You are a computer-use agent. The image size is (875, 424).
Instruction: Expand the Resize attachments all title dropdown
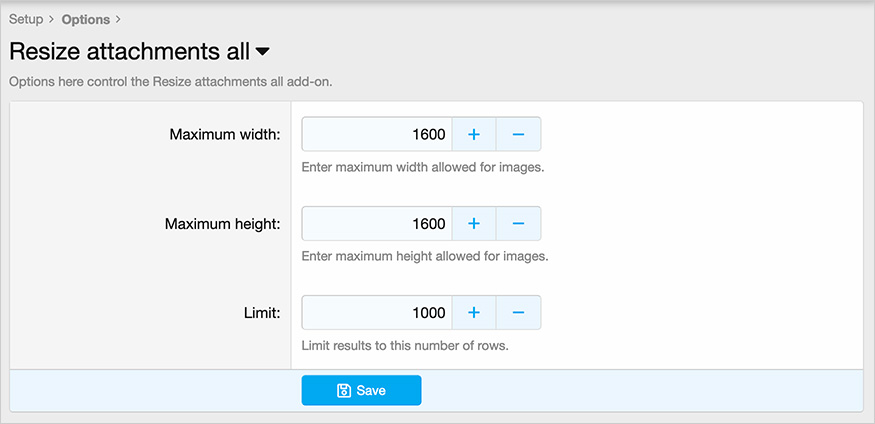(263, 52)
